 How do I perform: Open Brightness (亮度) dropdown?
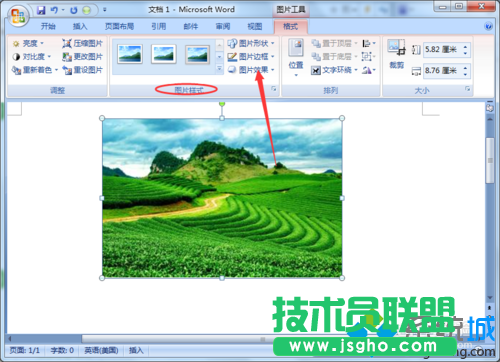tap(28, 43)
